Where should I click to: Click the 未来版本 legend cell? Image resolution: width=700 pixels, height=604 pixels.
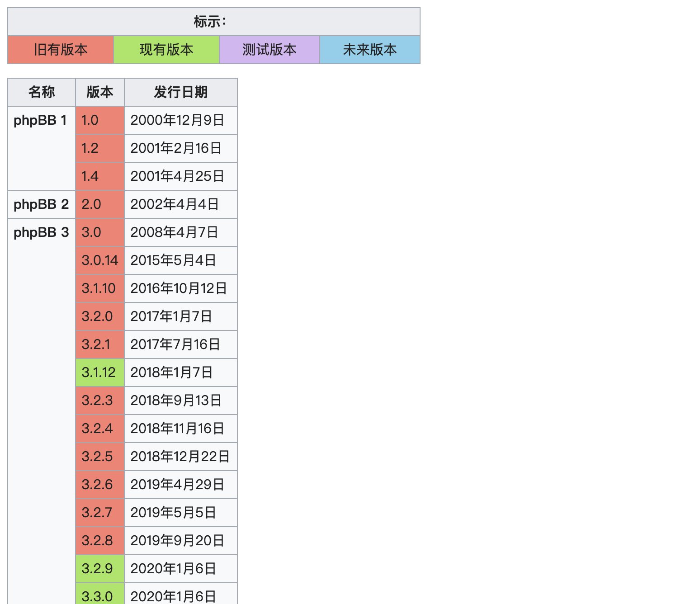click(x=370, y=50)
